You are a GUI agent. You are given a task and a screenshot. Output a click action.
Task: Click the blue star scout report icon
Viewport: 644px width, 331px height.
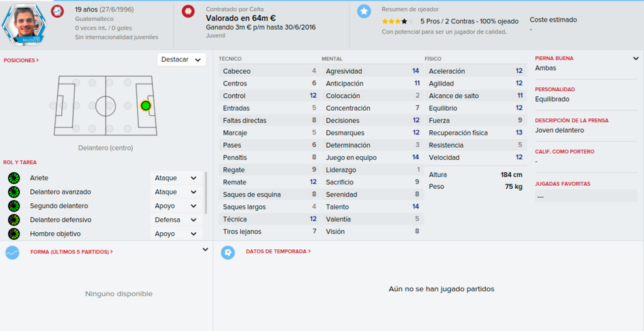(364, 11)
